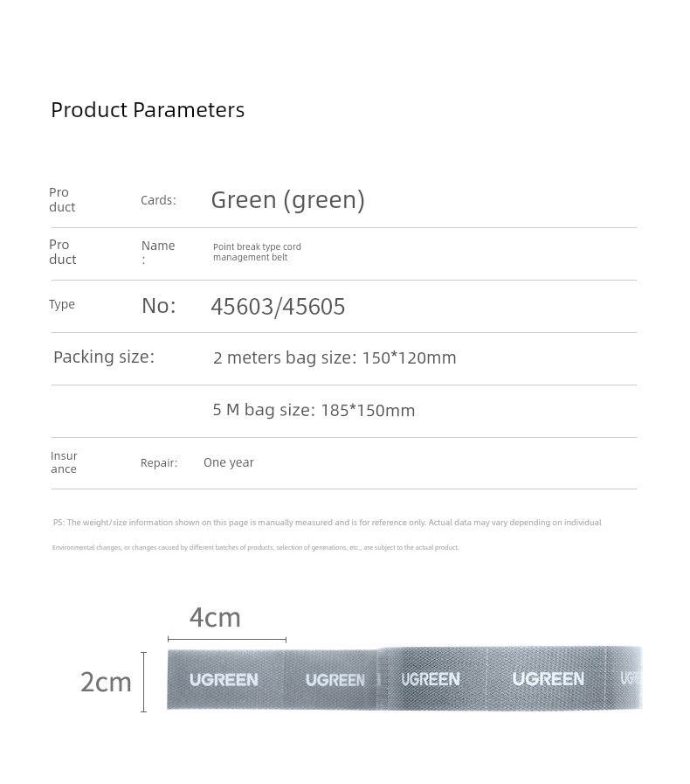This screenshot has height=784, width=690.
Task: Click the second UGREEN logo on strap
Action: coord(335,680)
